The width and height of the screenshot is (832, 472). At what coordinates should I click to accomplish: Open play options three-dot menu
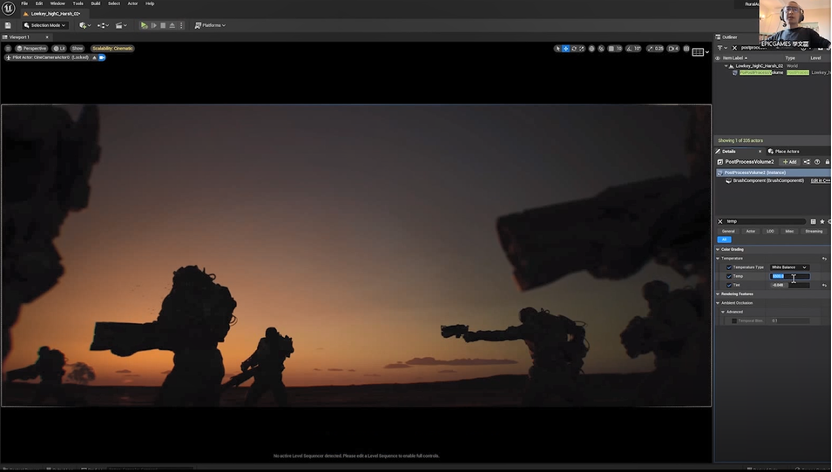tap(181, 25)
